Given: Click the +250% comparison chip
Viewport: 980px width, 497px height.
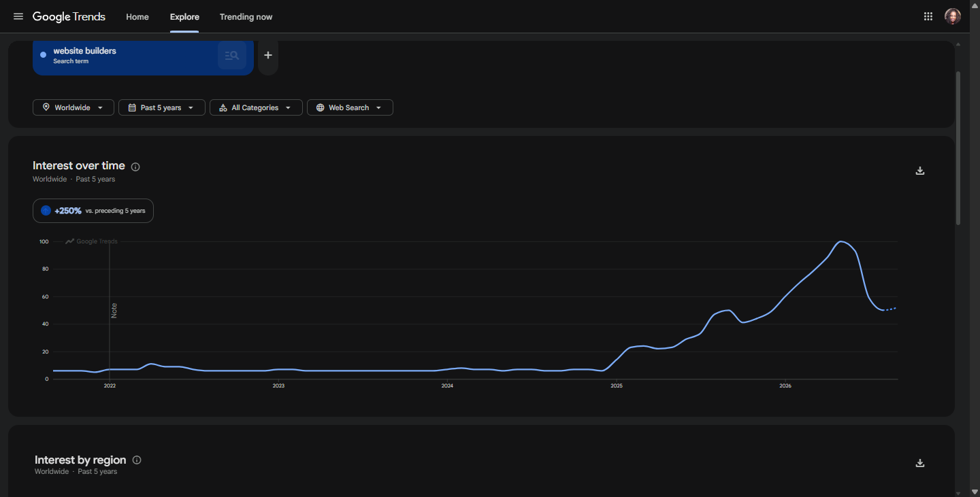Looking at the screenshot, I should click(93, 211).
